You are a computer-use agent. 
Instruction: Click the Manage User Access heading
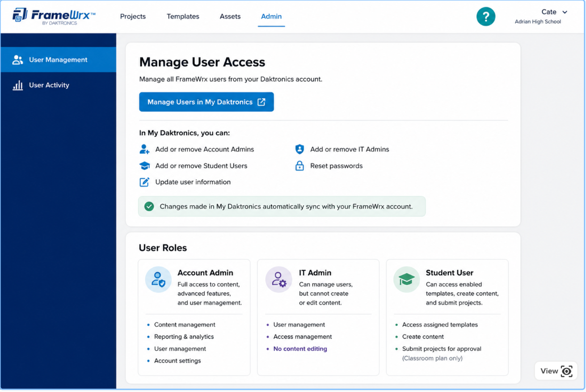point(202,62)
